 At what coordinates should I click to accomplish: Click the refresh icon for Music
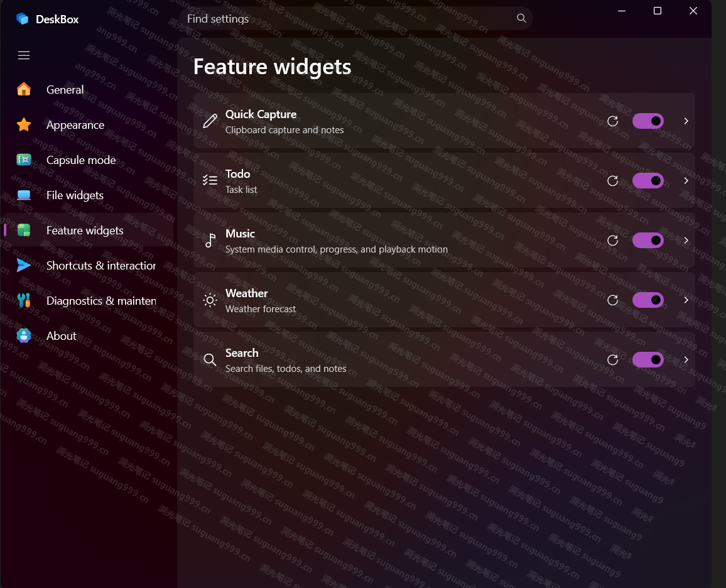[x=612, y=241]
